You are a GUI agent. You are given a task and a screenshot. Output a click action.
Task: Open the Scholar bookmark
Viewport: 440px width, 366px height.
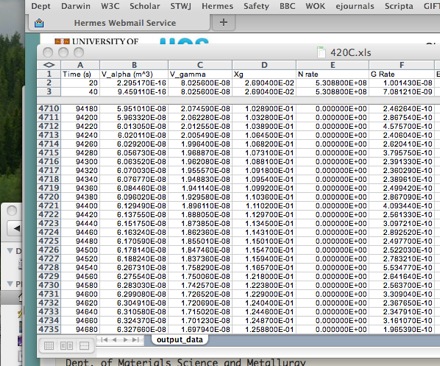click(x=145, y=6)
